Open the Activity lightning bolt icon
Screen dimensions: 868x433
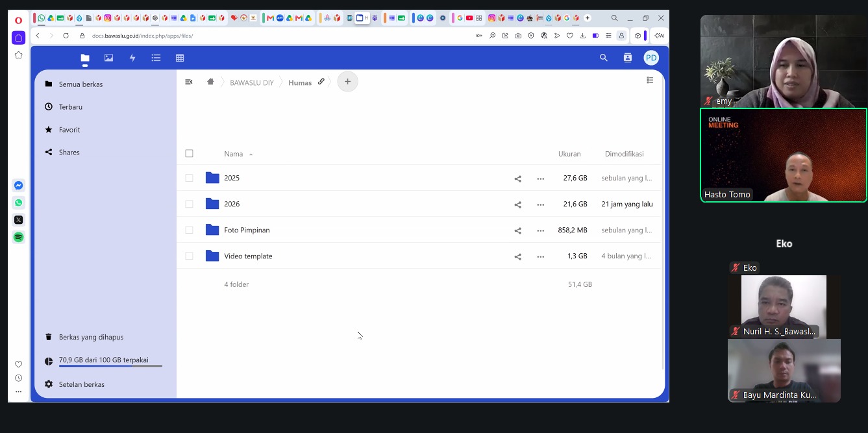(132, 58)
